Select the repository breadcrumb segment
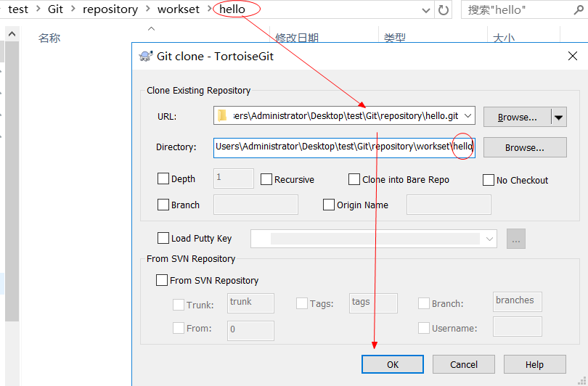The width and height of the screenshot is (588, 386). pyautogui.click(x=110, y=9)
